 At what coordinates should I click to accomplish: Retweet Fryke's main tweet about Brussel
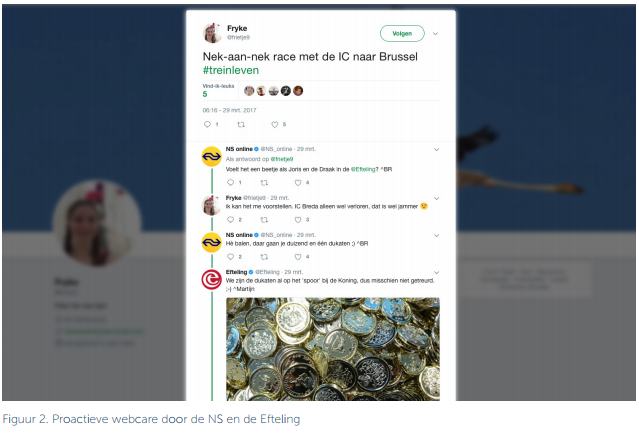click(241, 125)
